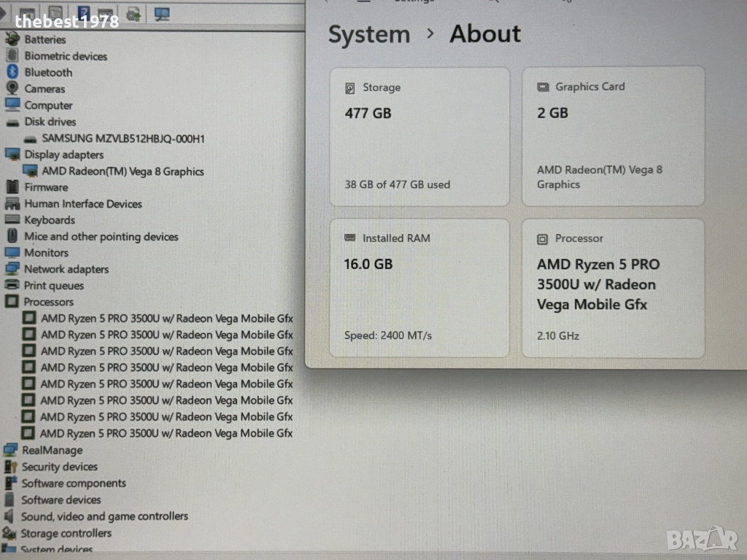Click the Update device driver toolbar icon
This screenshot has width=747, height=560.
133,13
